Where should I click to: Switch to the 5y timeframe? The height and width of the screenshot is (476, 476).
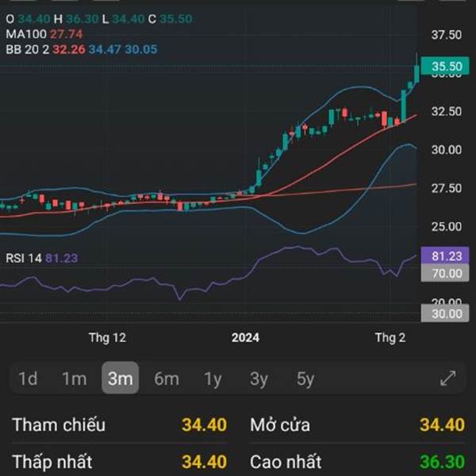(x=305, y=378)
